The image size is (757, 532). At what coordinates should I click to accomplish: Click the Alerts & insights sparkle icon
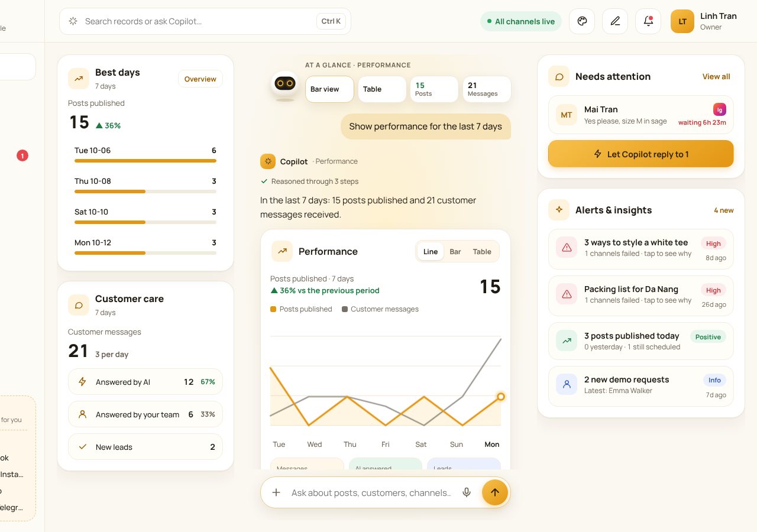(x=559, y=210)
